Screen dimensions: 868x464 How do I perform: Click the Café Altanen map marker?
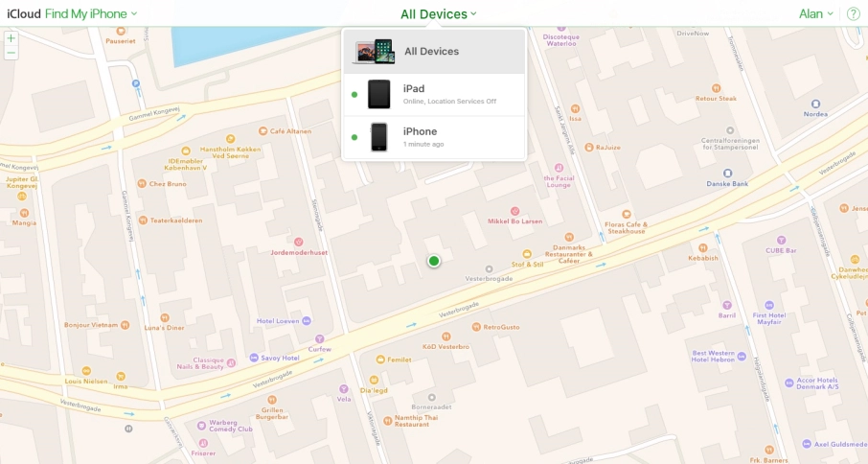(x=263, y=131)
